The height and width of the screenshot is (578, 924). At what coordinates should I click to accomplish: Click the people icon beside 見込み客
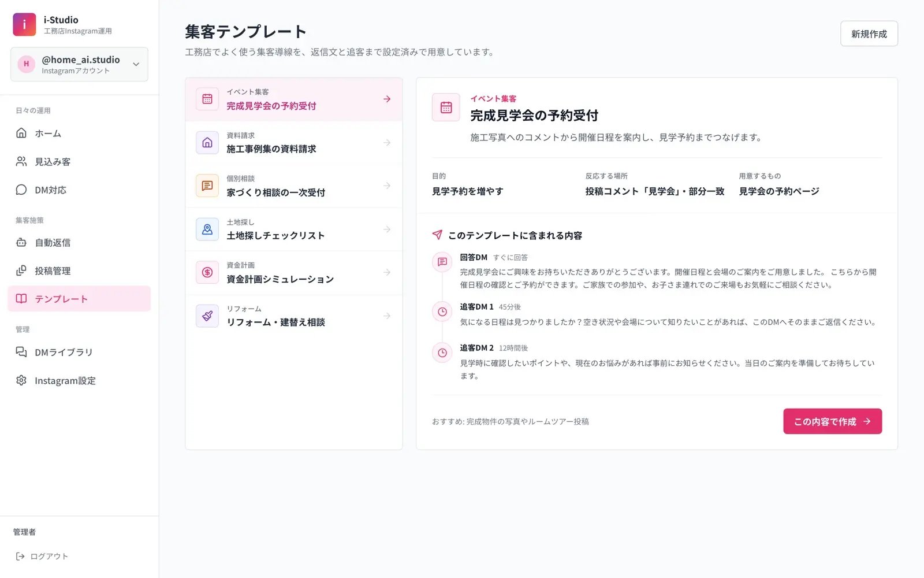tap(21, 161)
